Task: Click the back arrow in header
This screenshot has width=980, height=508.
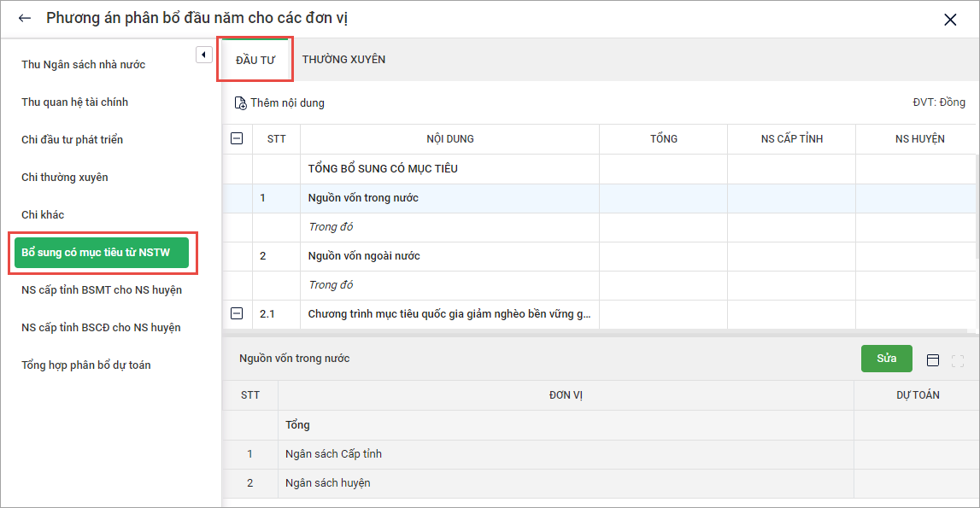Action: [24, 19]
